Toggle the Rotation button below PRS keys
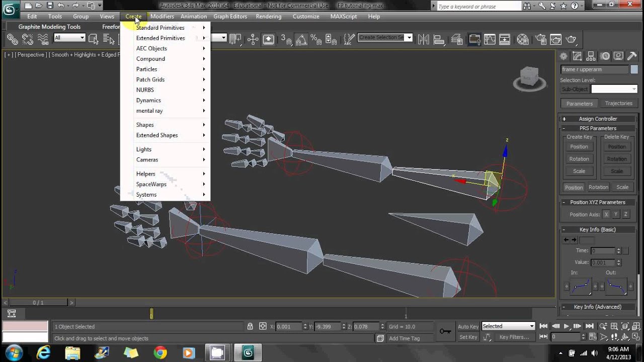Viewport: 644px width, 362px height. click(598, 187)
